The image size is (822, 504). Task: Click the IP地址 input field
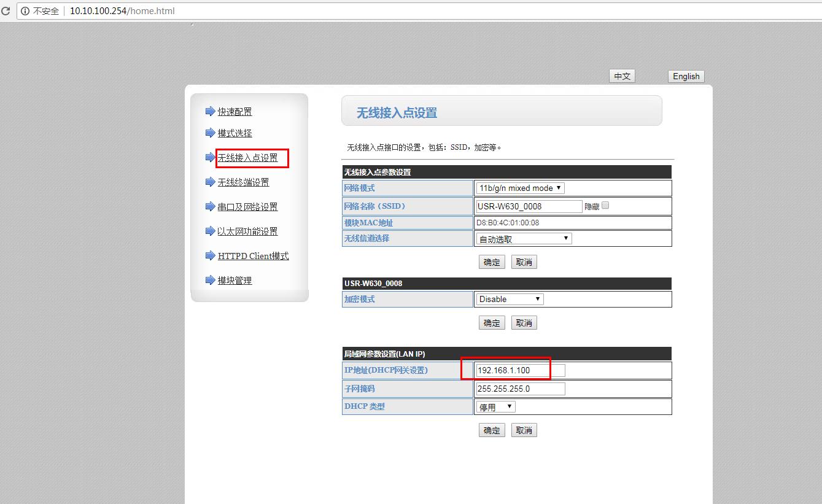coord(520,370)
